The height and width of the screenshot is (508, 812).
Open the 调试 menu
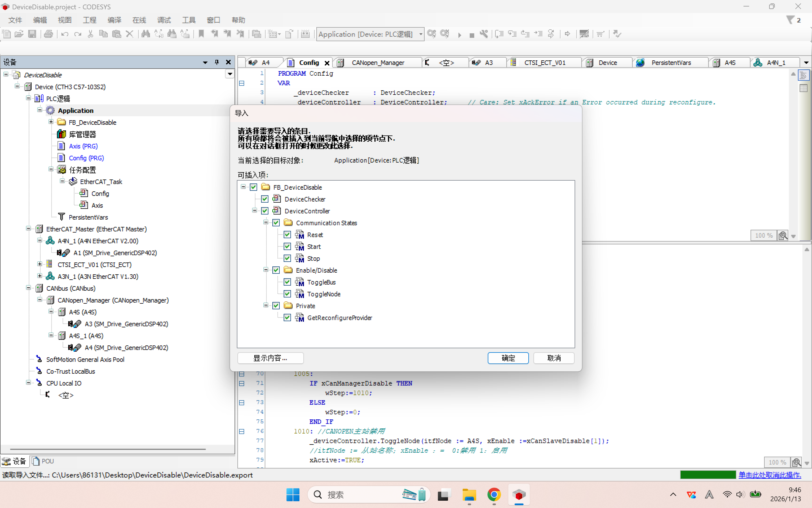click(164, 20)
